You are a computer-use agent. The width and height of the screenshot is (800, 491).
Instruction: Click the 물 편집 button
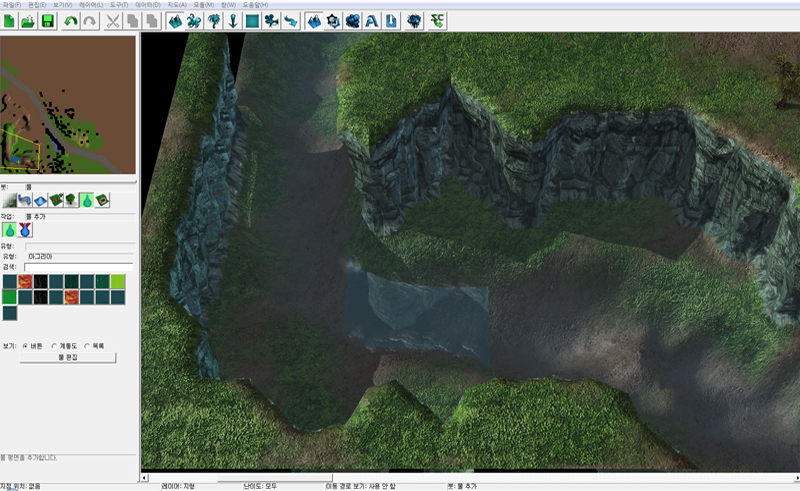pyautogui.click(x=68, y=358)
